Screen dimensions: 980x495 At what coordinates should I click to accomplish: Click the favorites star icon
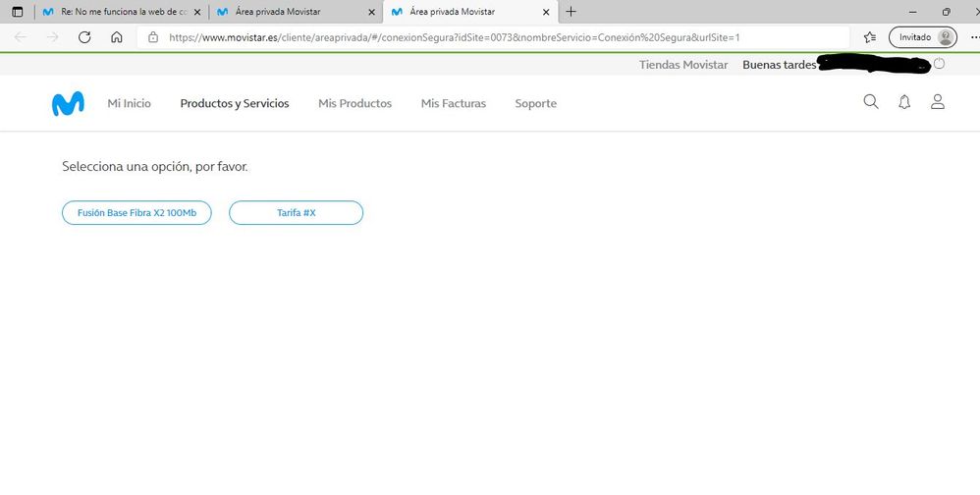click(869, 37)
